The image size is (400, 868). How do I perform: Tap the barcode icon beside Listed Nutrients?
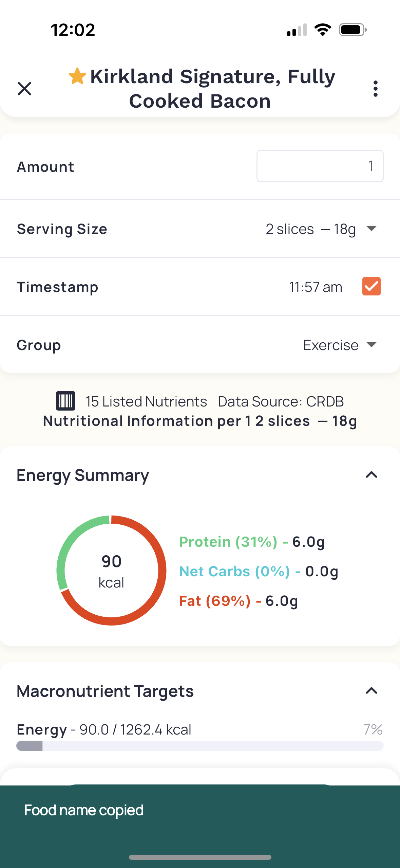tap(65, 401)
